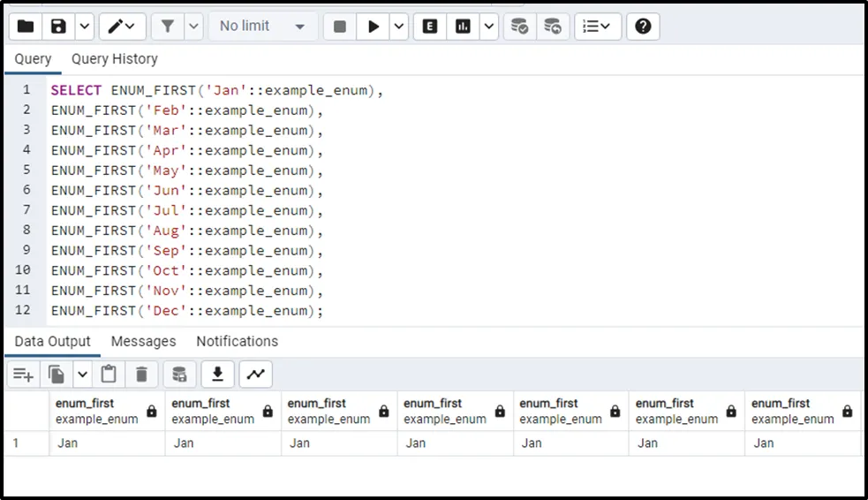Run the query with Execute button
Viewport: 868px width, 500px height.
click(x=374, y=27)
